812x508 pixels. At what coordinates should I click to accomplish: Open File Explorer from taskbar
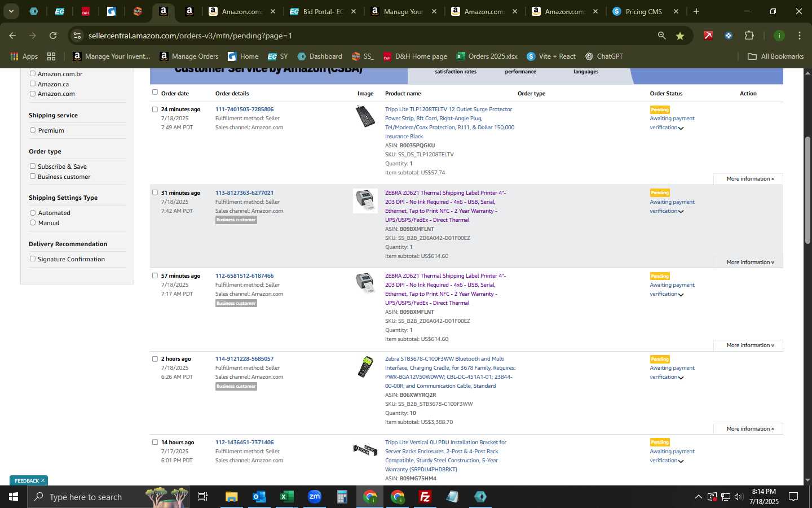click(x=231, y=497)
